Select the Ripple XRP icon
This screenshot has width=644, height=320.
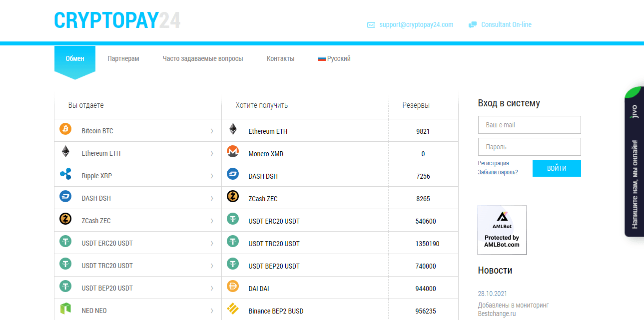[65, 175]
